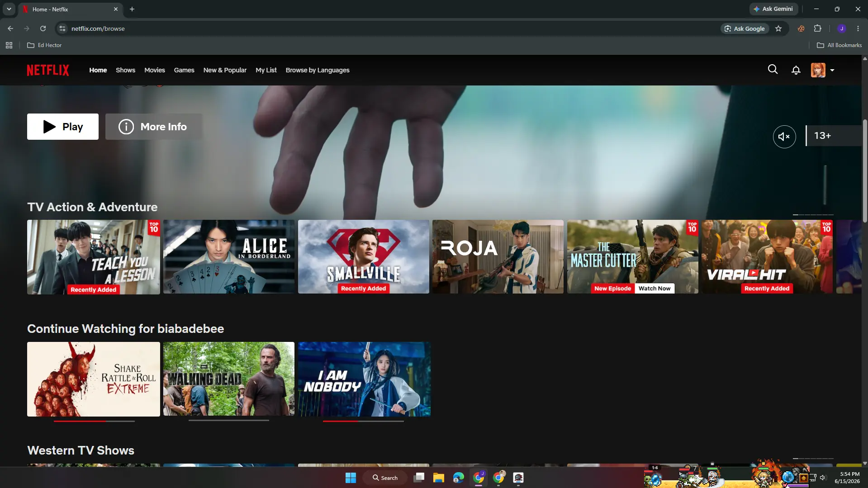This screenshot has width=868, height=488.
Task: Open the Games section
Action: [184, 70]
